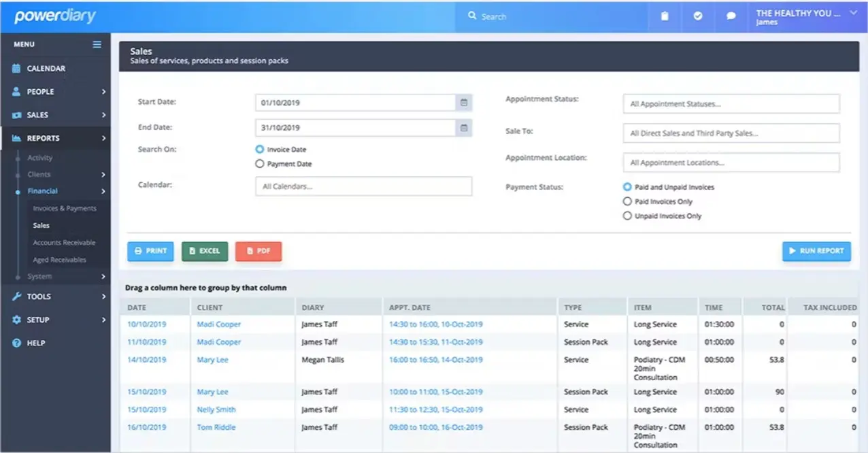The height and width of the screenshot is (453, 868).
Task: Run the sales report
Action: (x=816, y=251)
